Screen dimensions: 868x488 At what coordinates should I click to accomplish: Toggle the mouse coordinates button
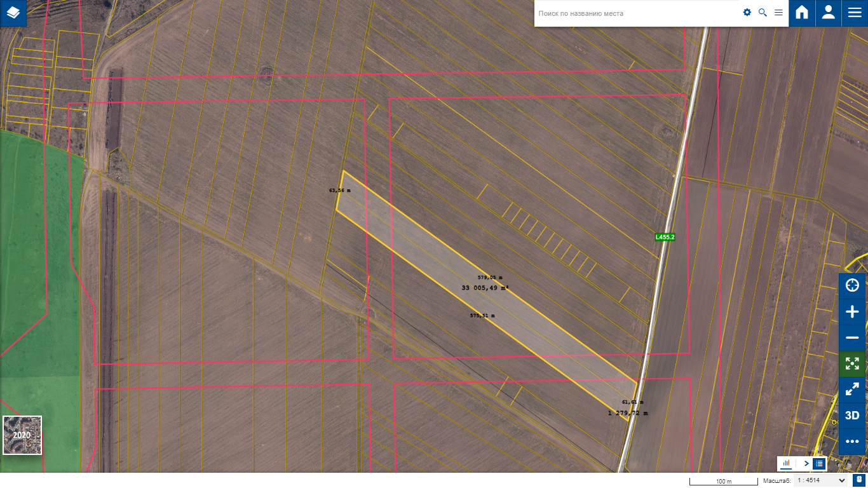click(x=859, y=480)
